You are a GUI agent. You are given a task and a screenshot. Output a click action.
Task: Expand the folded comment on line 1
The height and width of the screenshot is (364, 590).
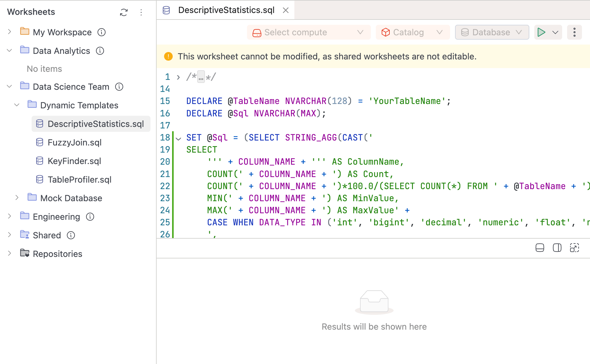click(x=178, y=77)
